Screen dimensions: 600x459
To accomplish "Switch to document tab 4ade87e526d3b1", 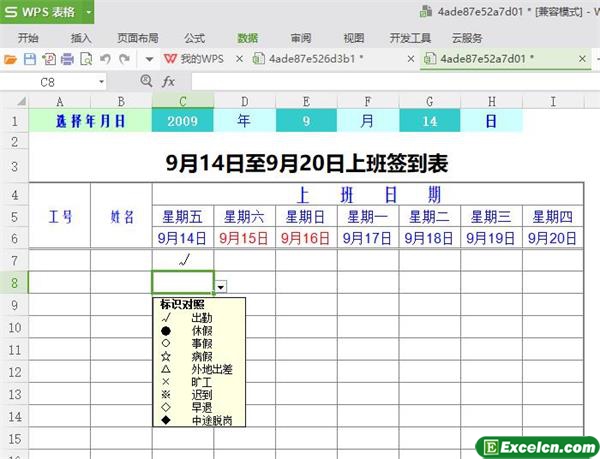I will tap(308, 59).
